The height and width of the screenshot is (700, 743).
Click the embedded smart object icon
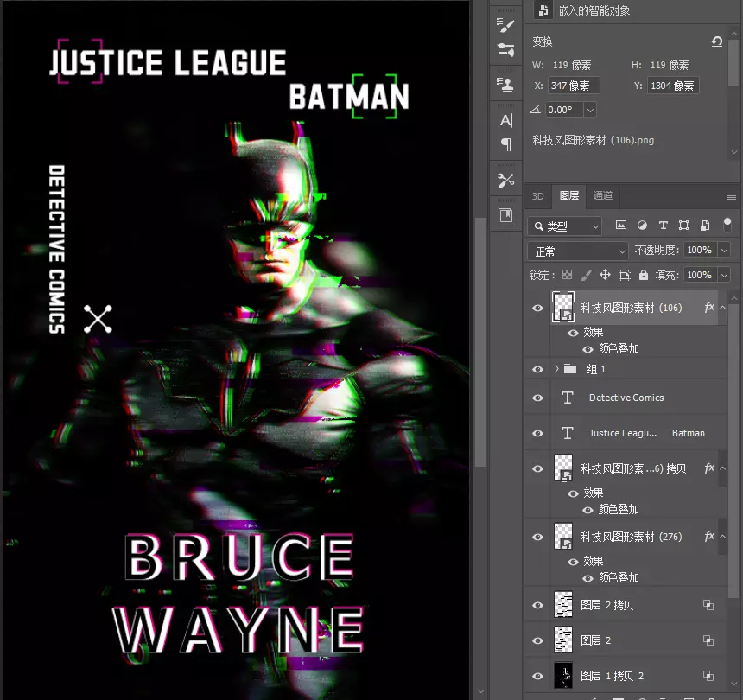[543, 10]
